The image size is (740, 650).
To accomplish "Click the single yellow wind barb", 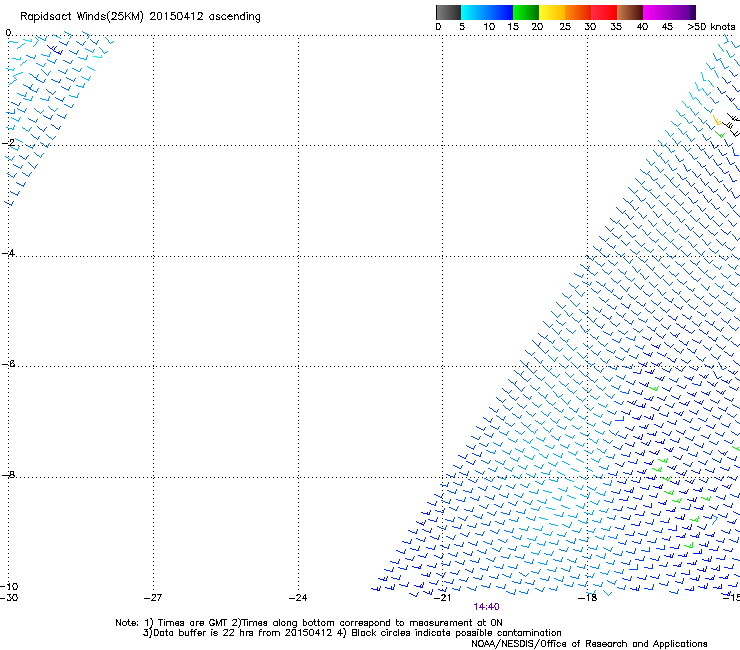I will pos(717,120).
